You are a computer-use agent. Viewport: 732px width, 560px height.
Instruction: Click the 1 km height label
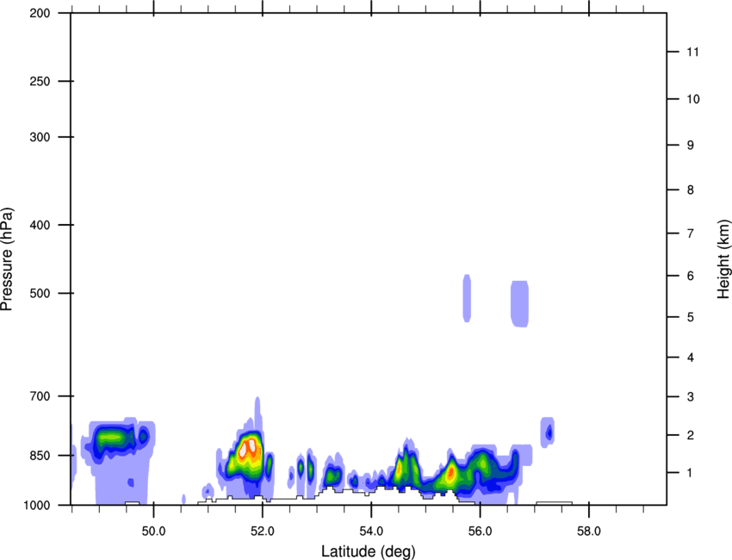click(x=690, y=473)
